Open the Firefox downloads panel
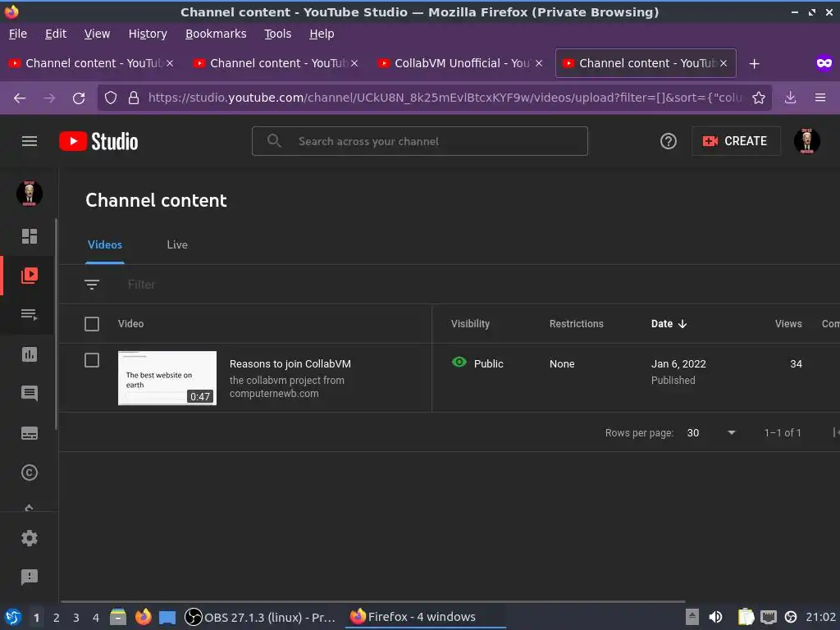 click(790, 98)
